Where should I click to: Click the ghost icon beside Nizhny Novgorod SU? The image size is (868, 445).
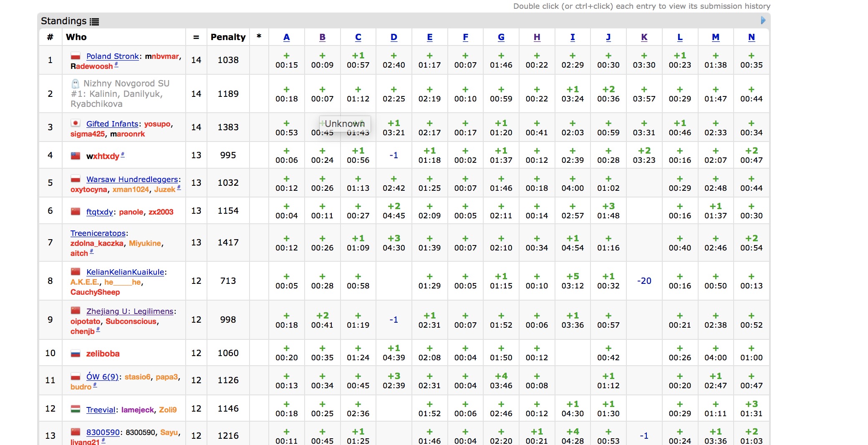pos(75,83)
